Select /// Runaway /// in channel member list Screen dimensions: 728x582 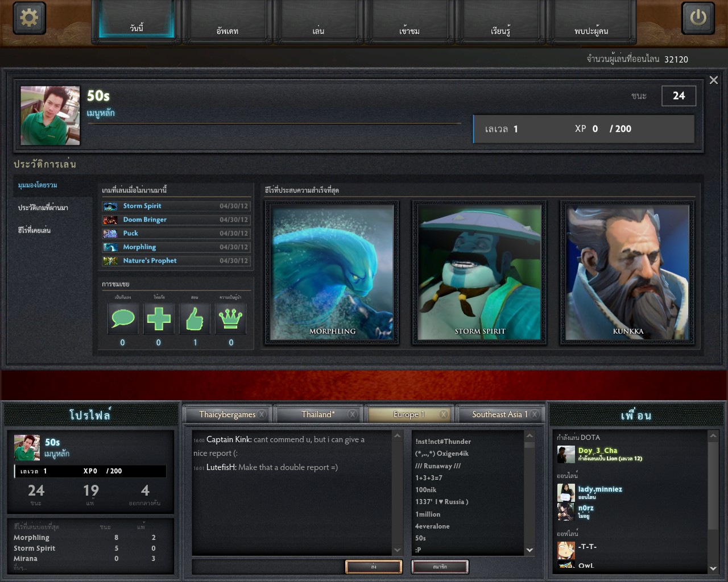click(x=438, y=466)
